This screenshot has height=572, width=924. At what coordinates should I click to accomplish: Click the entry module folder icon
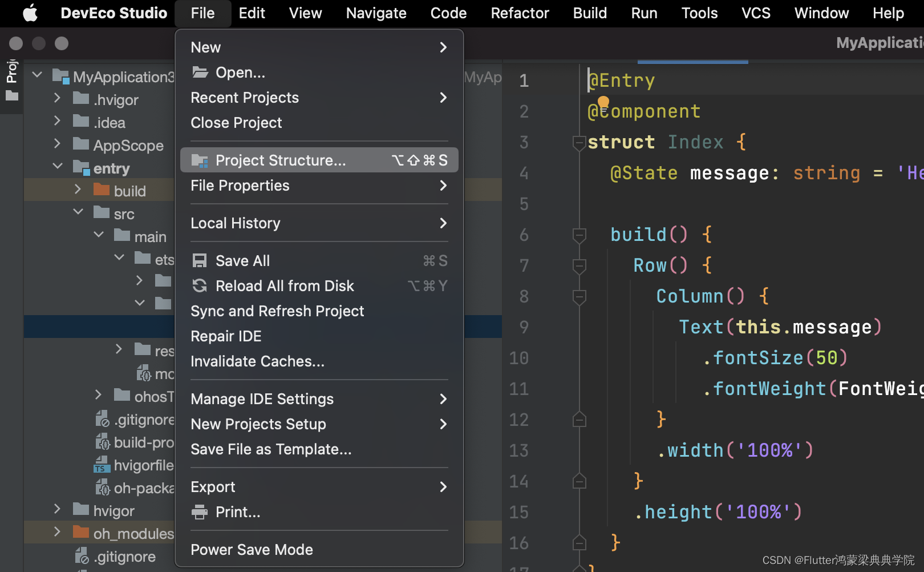click(81, 168)
